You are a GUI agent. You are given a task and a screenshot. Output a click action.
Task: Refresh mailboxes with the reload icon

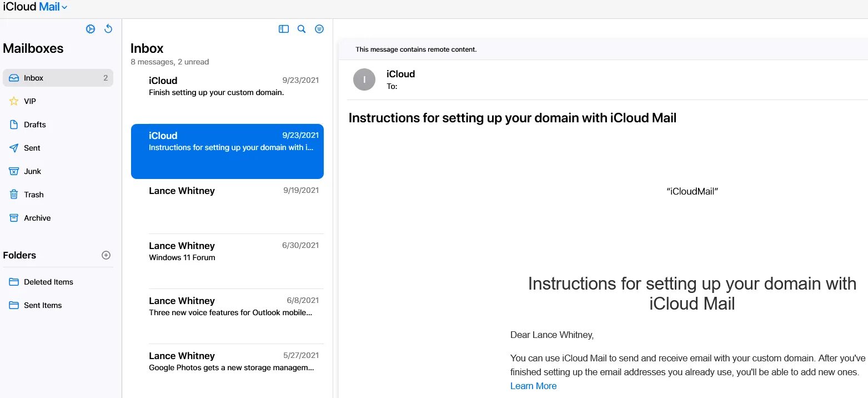(x=108, y=29)
